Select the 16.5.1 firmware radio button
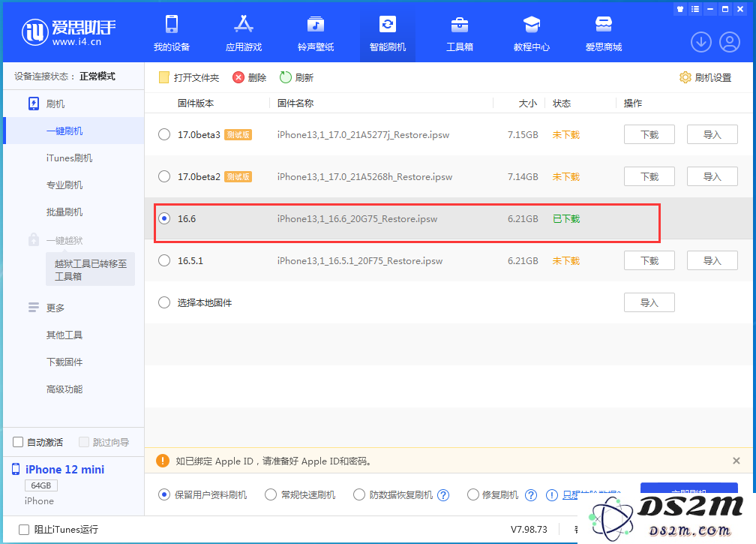 (164, 260)
